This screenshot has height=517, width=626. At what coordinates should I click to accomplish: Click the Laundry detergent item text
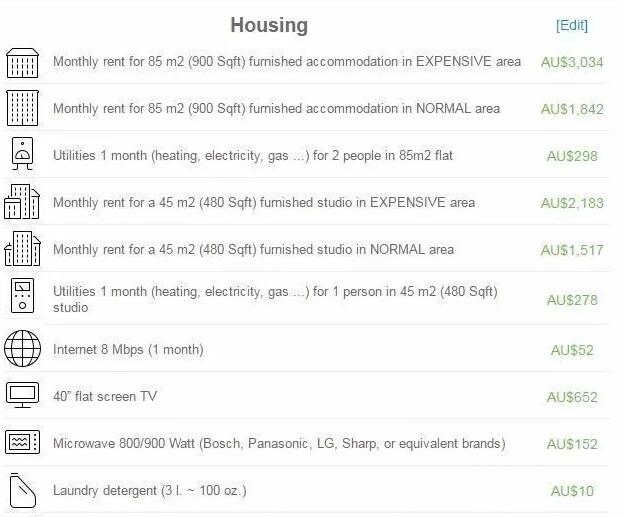click(149, 490)
